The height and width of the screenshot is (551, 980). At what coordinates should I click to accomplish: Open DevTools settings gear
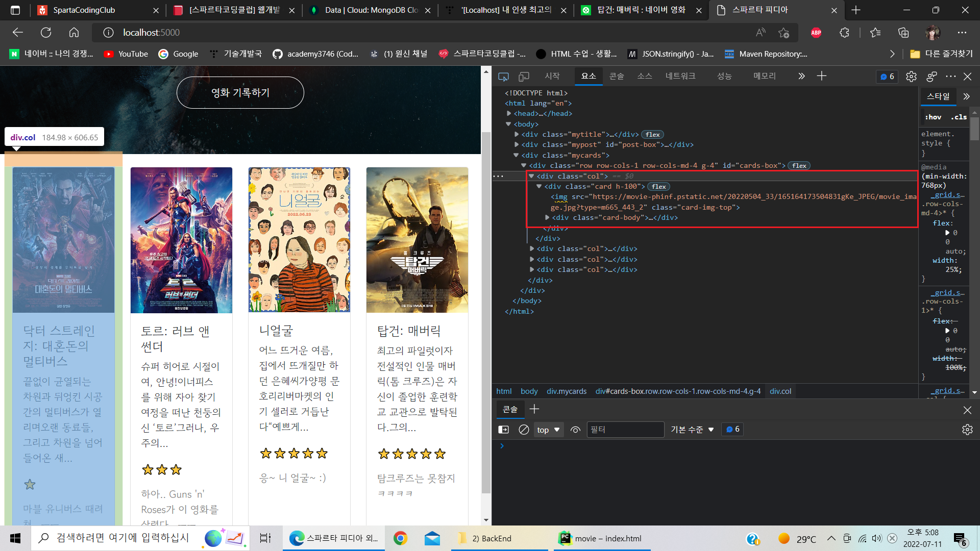[x=911, y=77]
